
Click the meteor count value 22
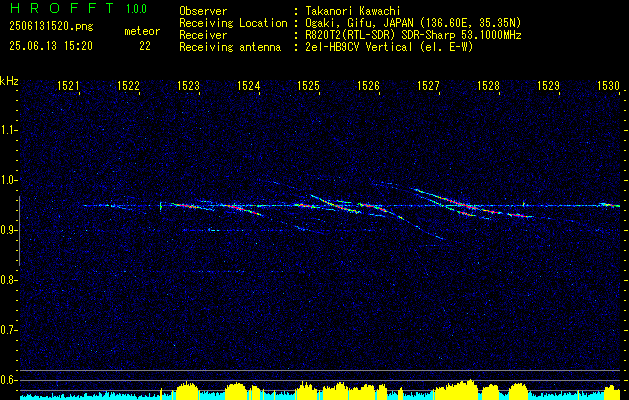click(x=145, y=46)
